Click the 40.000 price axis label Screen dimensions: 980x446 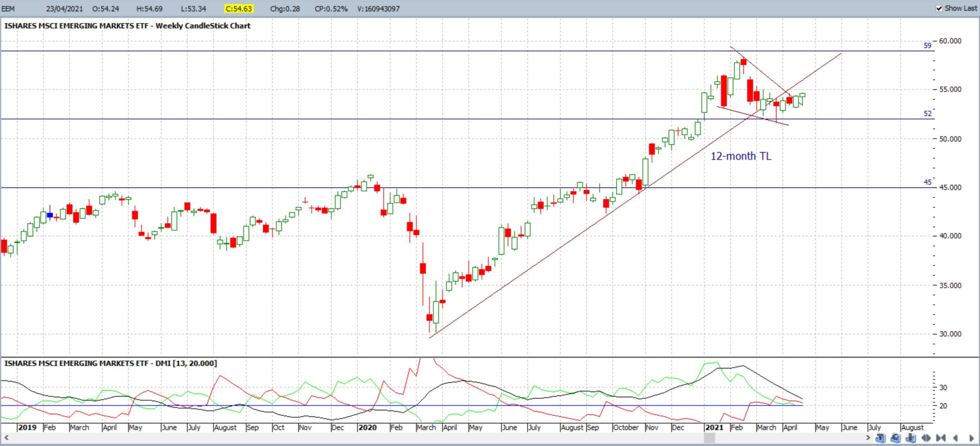(x=950, y=236)
